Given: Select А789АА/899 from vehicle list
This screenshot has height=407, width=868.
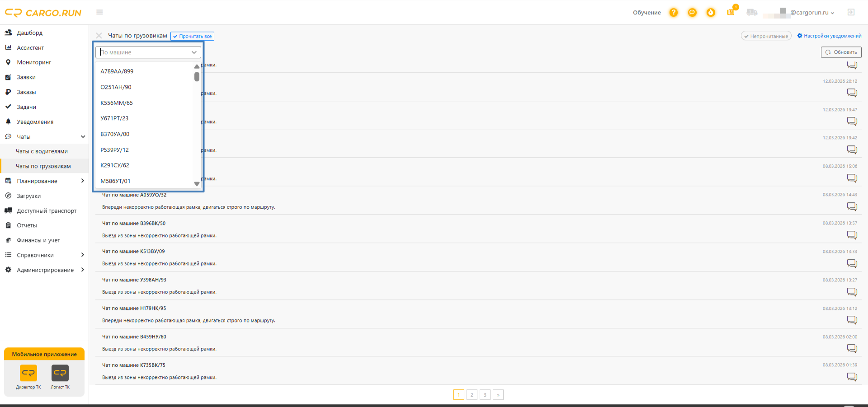Looking at the screenshot, I should click(144, 71).
